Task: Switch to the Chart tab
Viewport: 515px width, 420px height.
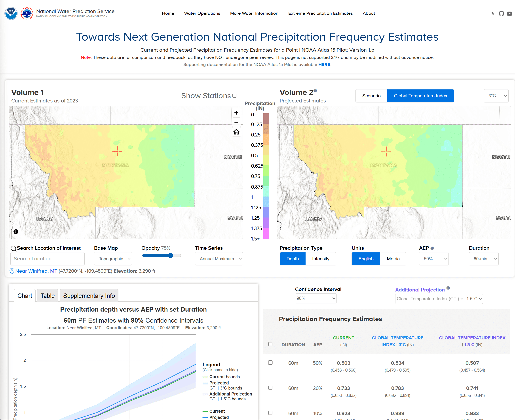Action: click(25, 296)
